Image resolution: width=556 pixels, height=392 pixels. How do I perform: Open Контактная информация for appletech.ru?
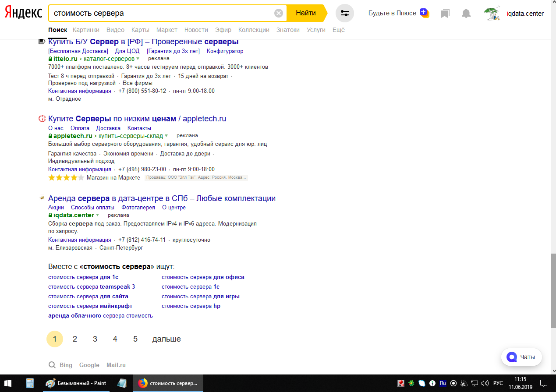point(80,169)
